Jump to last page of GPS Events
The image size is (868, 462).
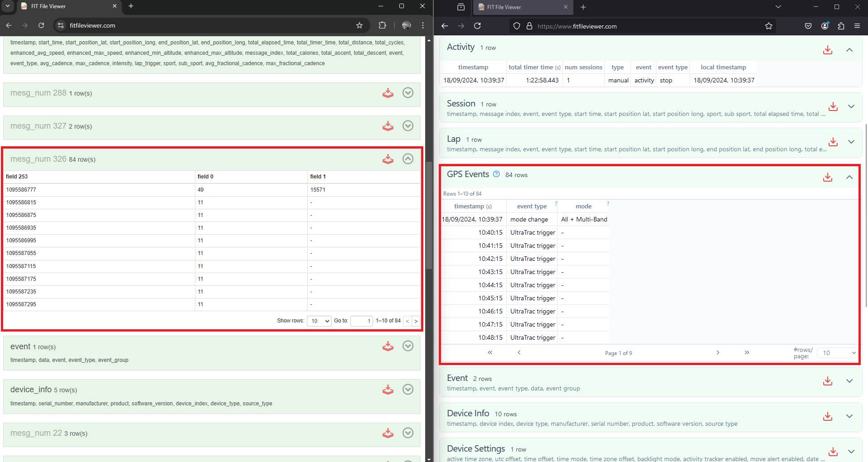pos(747,352)
